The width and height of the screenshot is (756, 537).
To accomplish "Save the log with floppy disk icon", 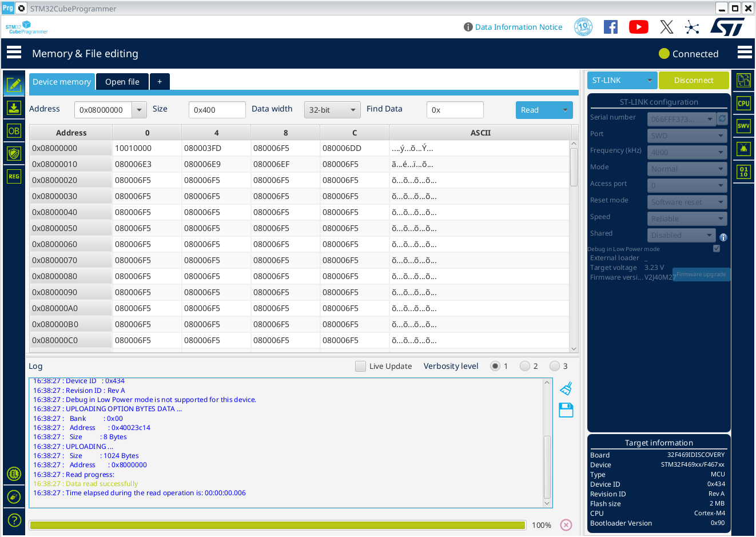I will [566, 410].
